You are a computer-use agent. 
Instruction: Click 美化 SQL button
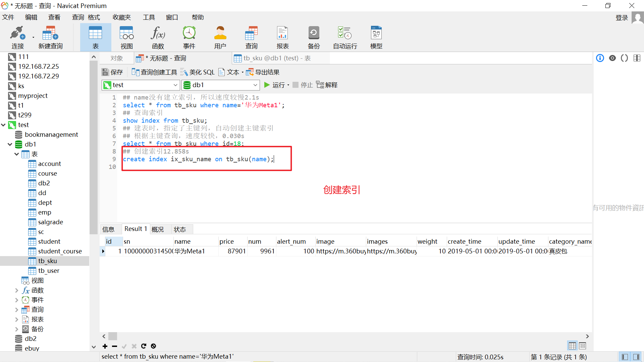click(198, 72)
